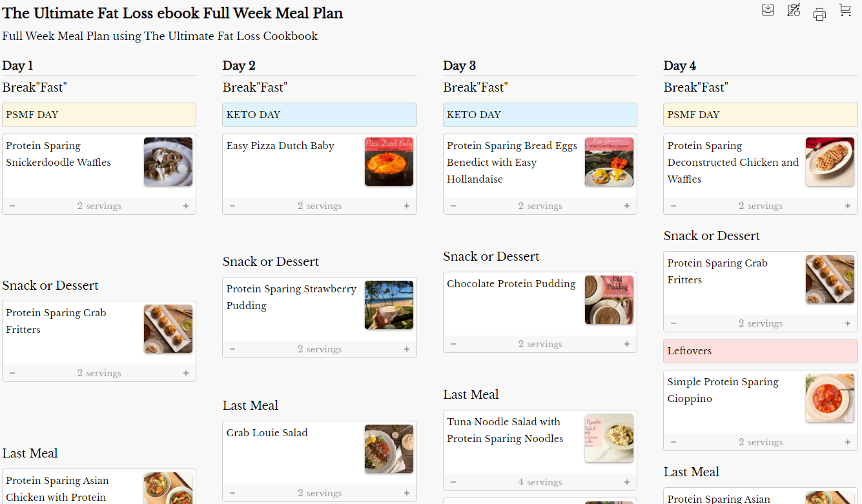Click the Crab Louie Salad photo
862x504 pixels.
[x=389, y=449]
